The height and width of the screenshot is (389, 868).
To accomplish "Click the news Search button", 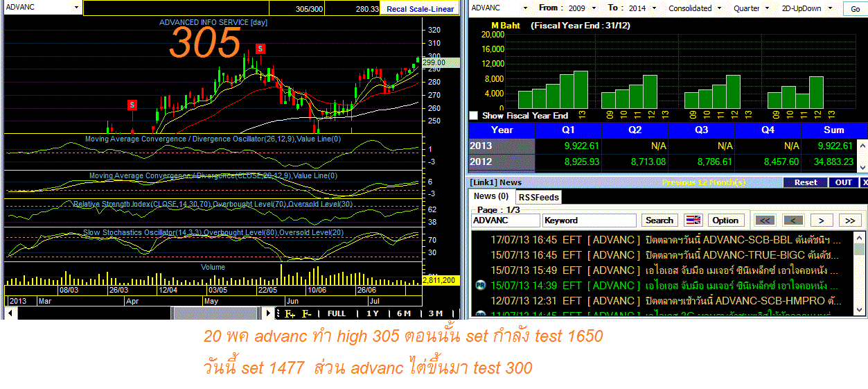I will click(x=659, y=221).
